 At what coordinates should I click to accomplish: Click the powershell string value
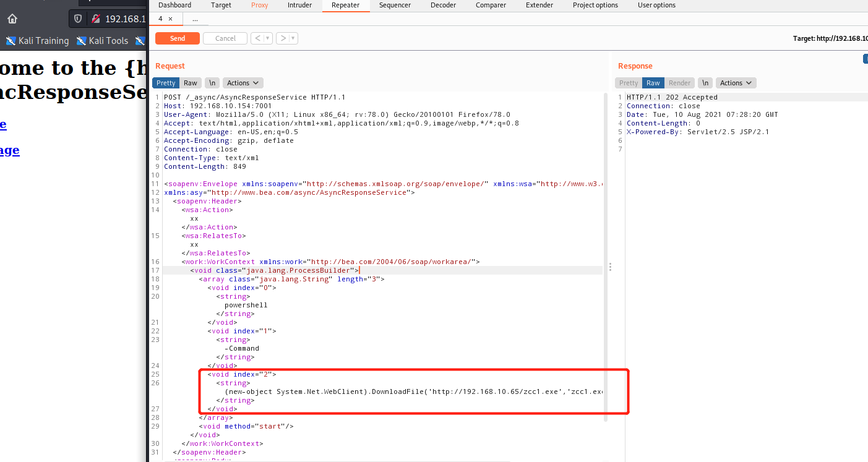pos(246,305)
